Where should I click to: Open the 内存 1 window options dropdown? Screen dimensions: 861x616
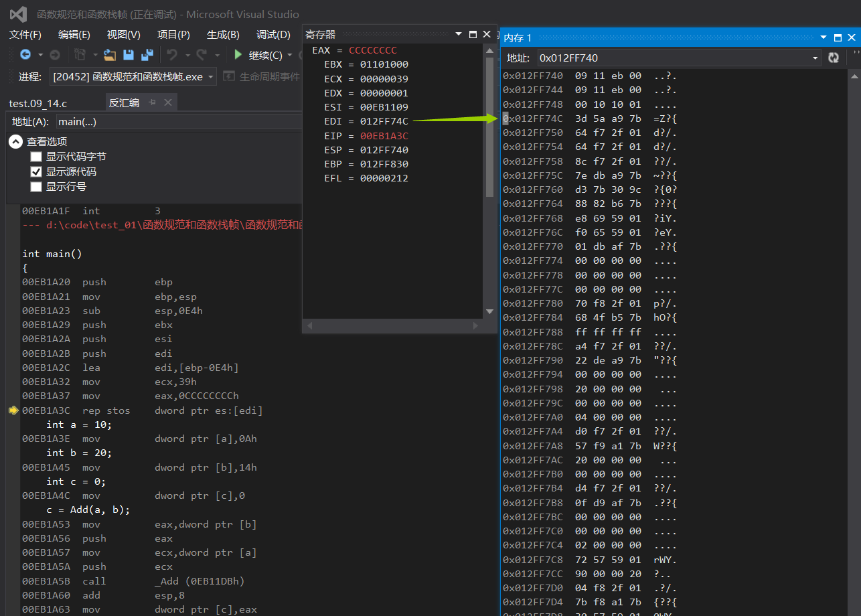[x=824, y=37]
